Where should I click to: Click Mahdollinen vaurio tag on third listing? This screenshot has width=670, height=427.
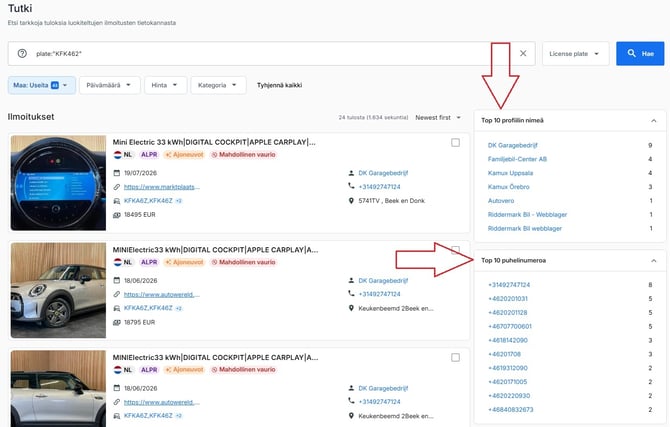[244, 369]
